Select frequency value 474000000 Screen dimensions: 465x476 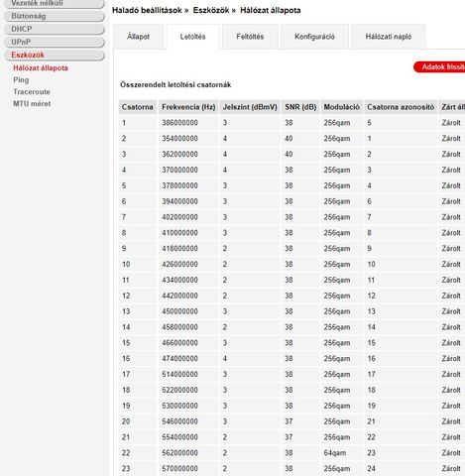pyautogui.click(x=179, y=358)
